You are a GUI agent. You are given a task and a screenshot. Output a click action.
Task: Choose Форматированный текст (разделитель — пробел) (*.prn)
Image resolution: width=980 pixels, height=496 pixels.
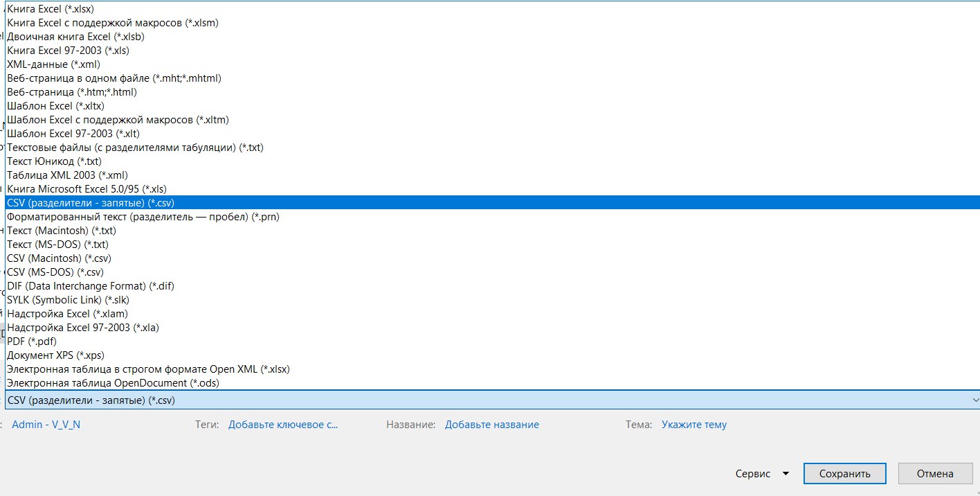492,217
